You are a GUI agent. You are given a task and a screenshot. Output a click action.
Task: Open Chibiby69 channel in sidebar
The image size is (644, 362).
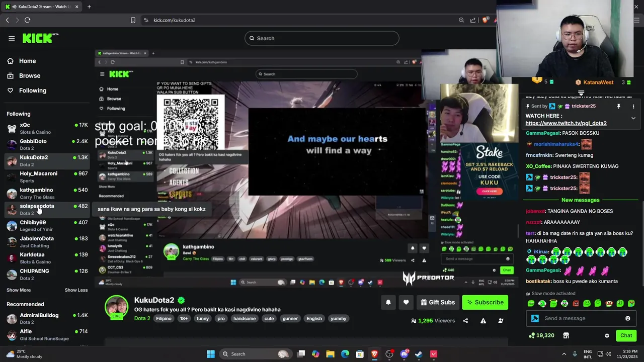(x=47, y=226)
